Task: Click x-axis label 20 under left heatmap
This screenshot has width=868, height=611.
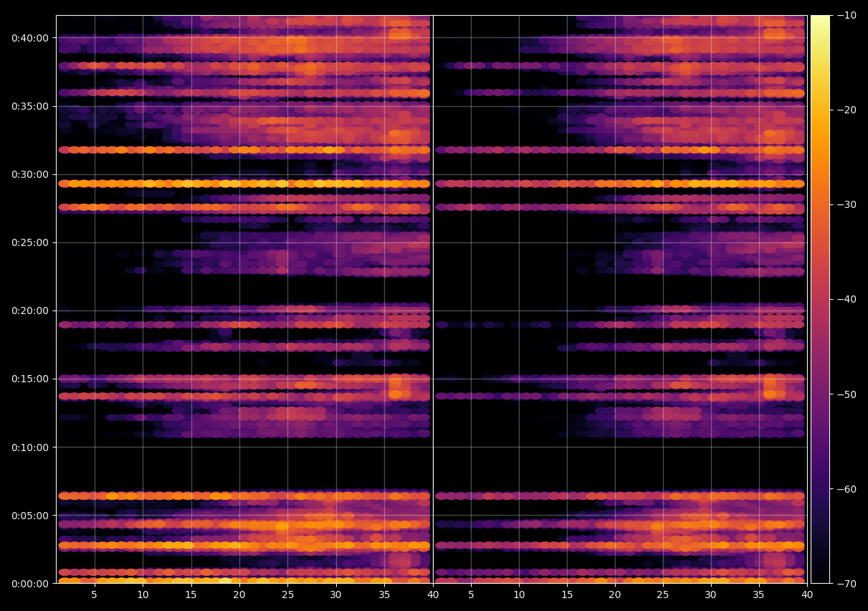Action: coord(239,595)
